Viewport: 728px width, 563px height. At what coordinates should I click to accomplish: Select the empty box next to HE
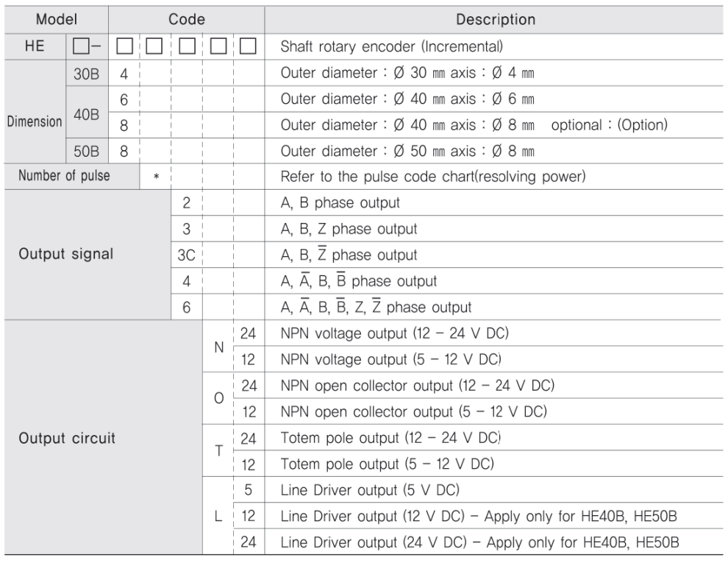[x=81, y=46]
